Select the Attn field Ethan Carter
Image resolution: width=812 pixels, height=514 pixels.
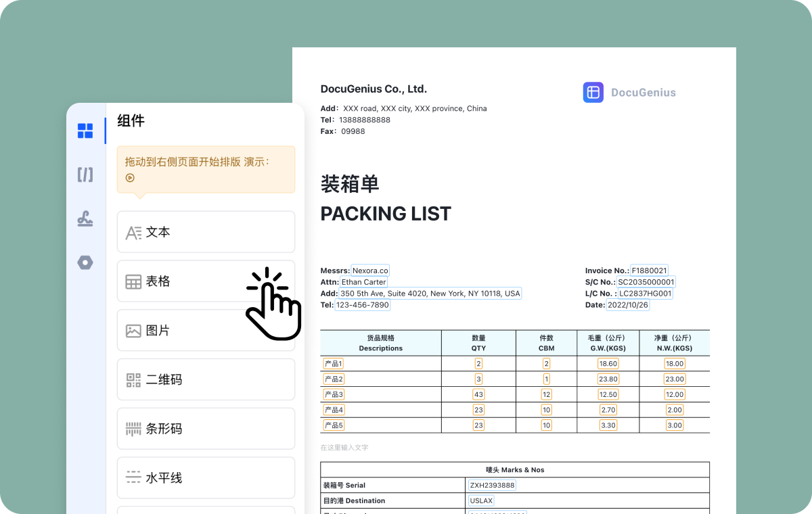pos(363,282)
